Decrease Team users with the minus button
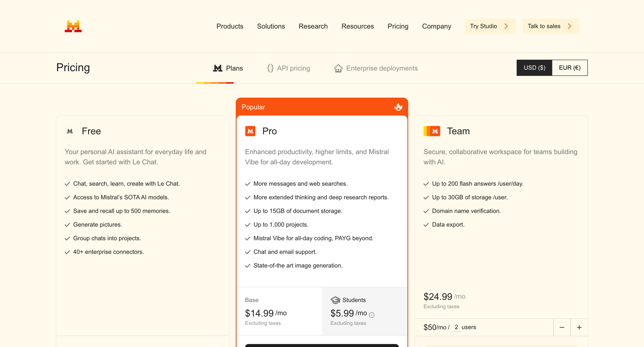Viewport: 644px width, 347px height. click(562, 327)
